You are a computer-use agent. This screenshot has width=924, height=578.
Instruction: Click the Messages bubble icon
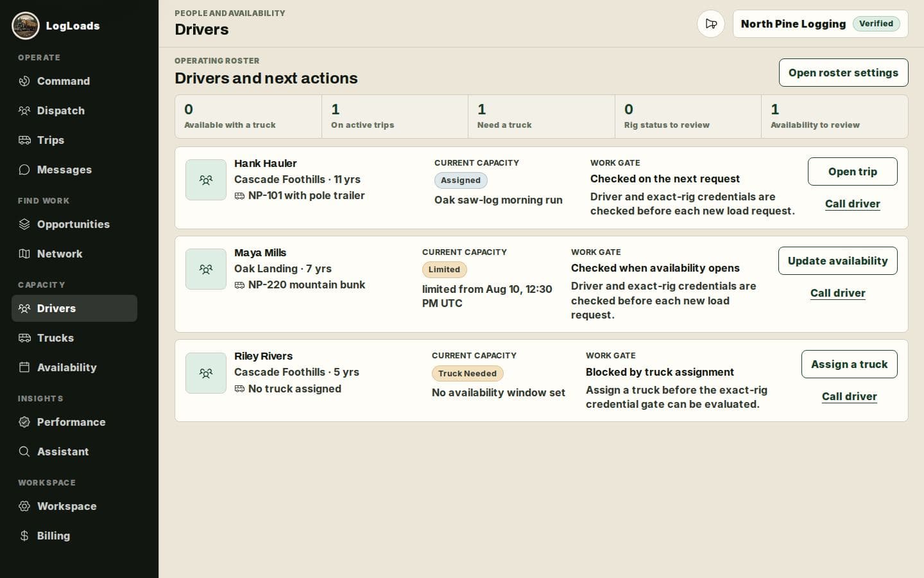click(24, 170)
